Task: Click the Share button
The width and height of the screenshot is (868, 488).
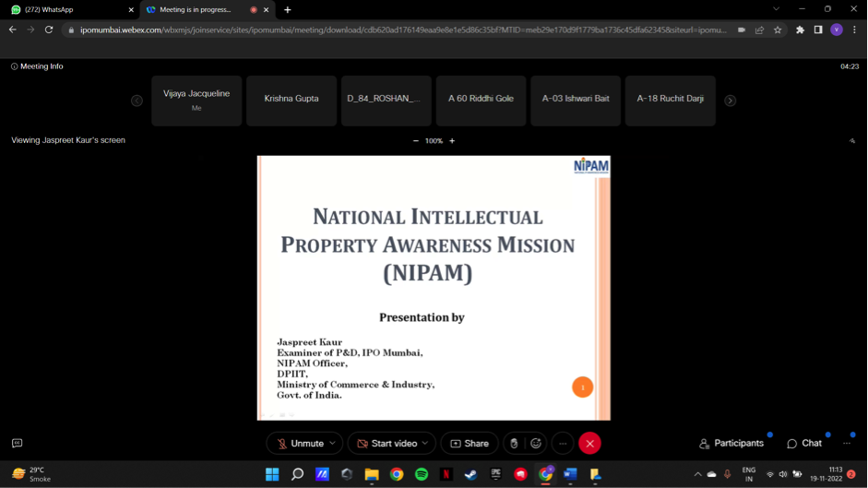Action: pyautogui.click(x=470, y=444)
